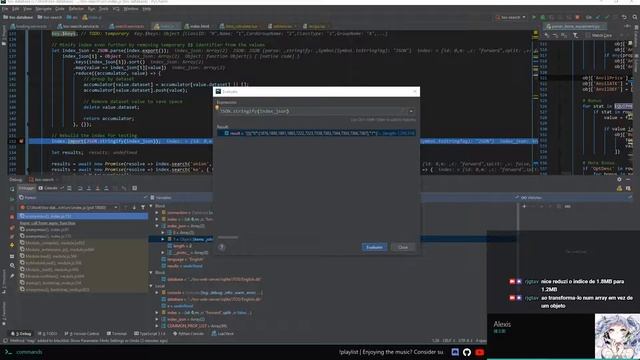This screenshot has height=360, width=640.
Task: Click the Mute Breakpoints icon in the debug sidebar
Action: tap(12, 236)
